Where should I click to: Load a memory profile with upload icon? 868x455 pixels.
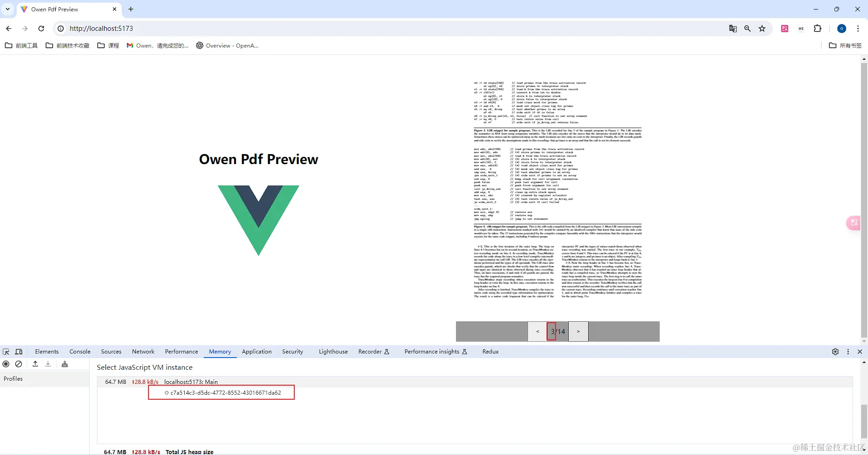point(35,364)
